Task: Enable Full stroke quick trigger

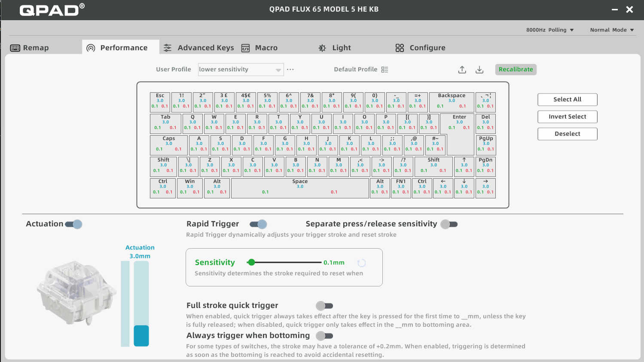Action: pyautogui.click(x=324, y=306)
